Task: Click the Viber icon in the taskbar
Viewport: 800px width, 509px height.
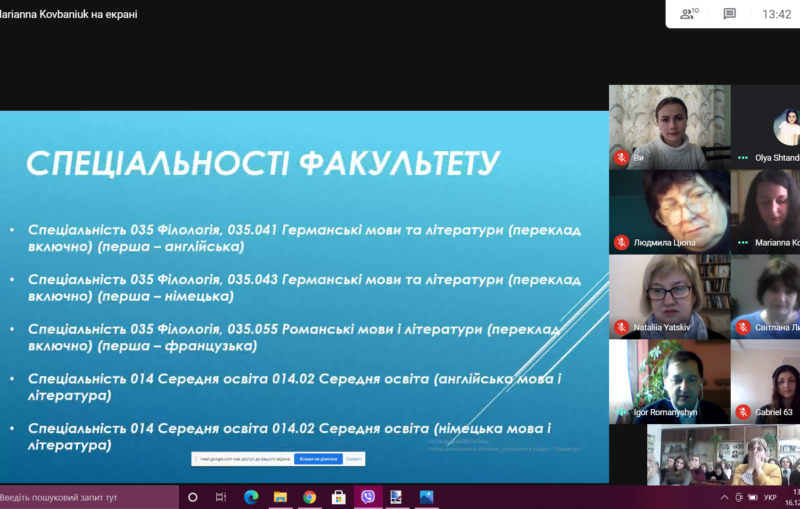Action: point(368,497)
